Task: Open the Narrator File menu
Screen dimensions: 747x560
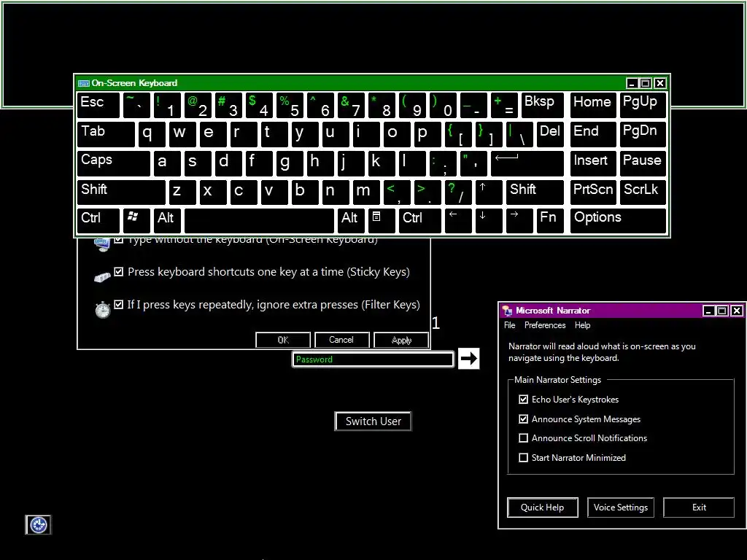Action: coord(509,325)
